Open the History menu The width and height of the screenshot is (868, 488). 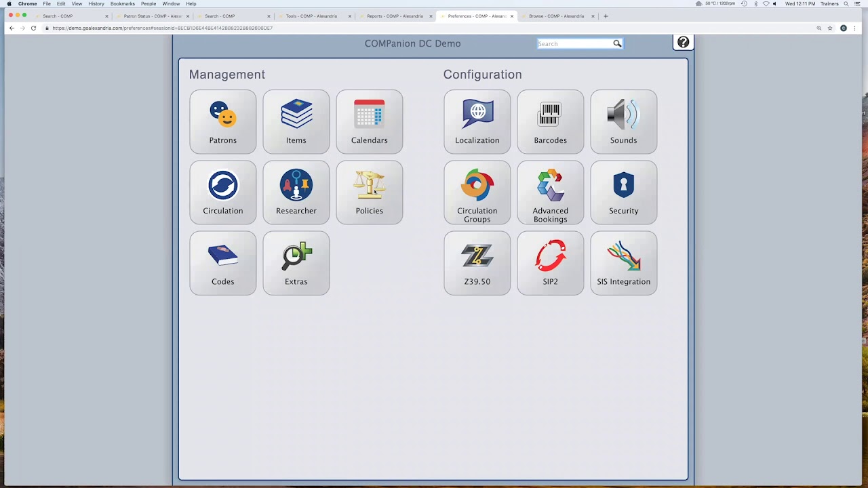click(96, 3)
